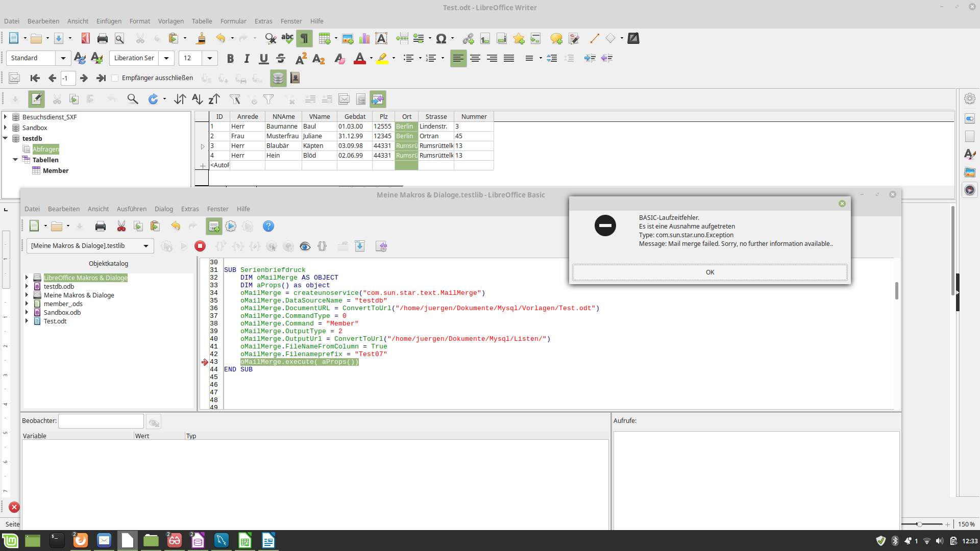Image resolution: width=980 pixels, height=551 pixels.
Task: Click OK in BASIC-Laufzeitfehler dialog
Action: (x=709, y=272)
